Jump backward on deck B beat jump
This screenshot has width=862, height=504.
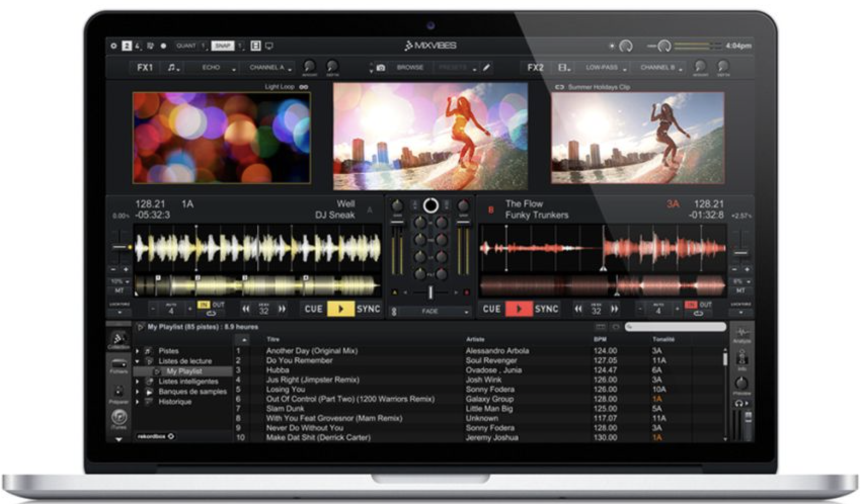point(578,309)
